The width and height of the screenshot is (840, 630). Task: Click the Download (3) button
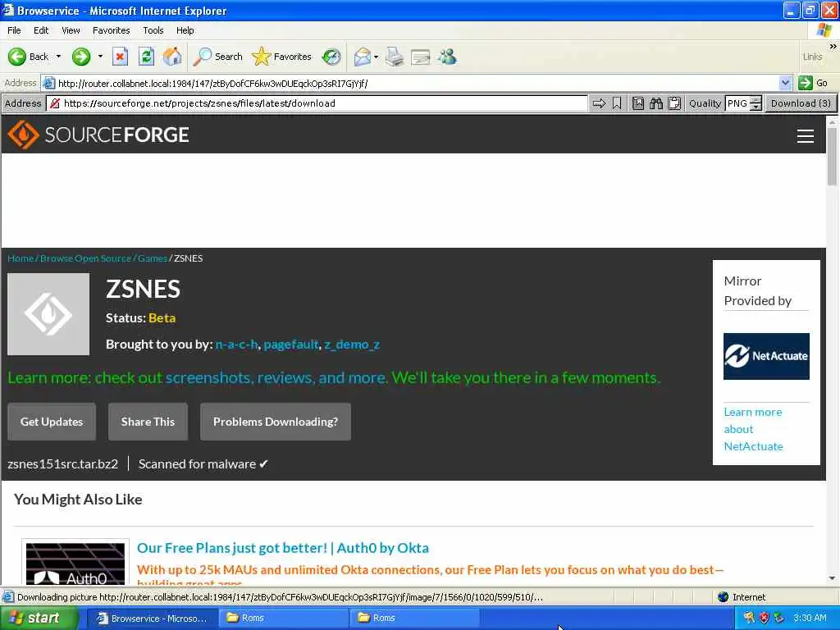[801, 103]
